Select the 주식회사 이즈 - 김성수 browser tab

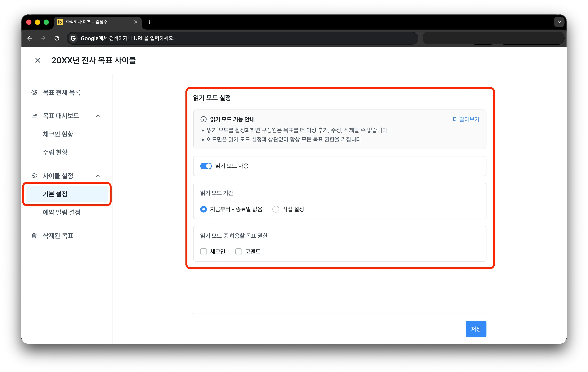click(98, 22)
